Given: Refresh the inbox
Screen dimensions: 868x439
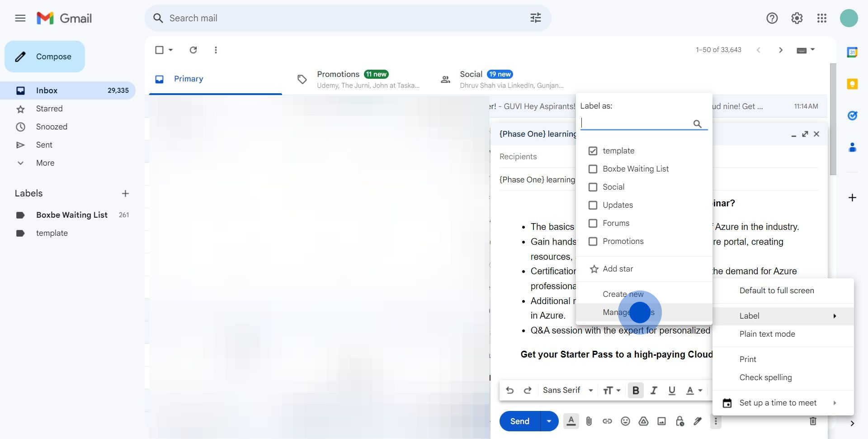Looking at the screenshot, I should click(193, 50).
